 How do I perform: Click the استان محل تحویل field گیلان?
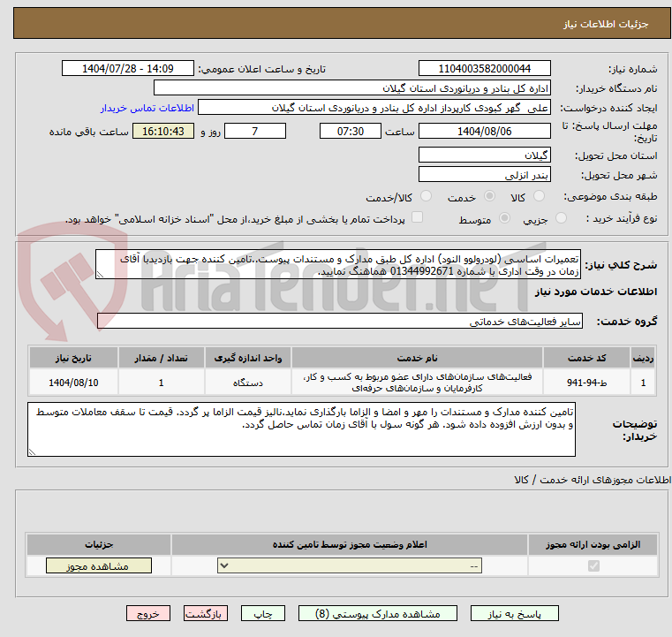pos(484,155)
